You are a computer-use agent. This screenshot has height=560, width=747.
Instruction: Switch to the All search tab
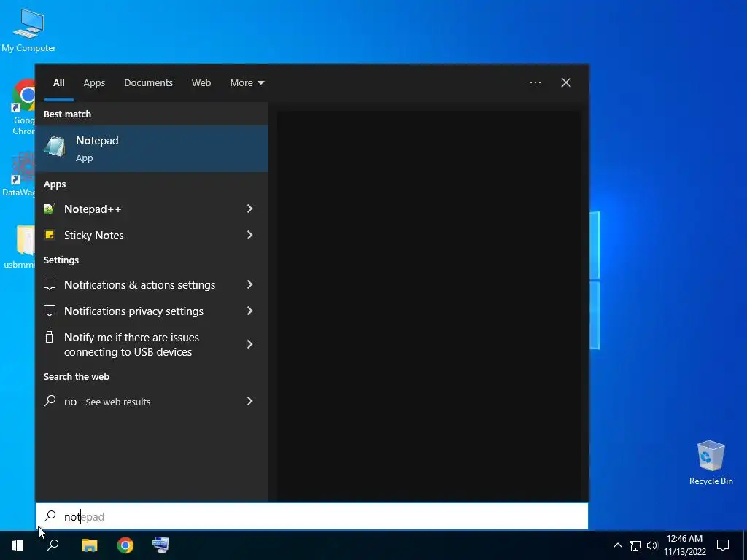59,83
